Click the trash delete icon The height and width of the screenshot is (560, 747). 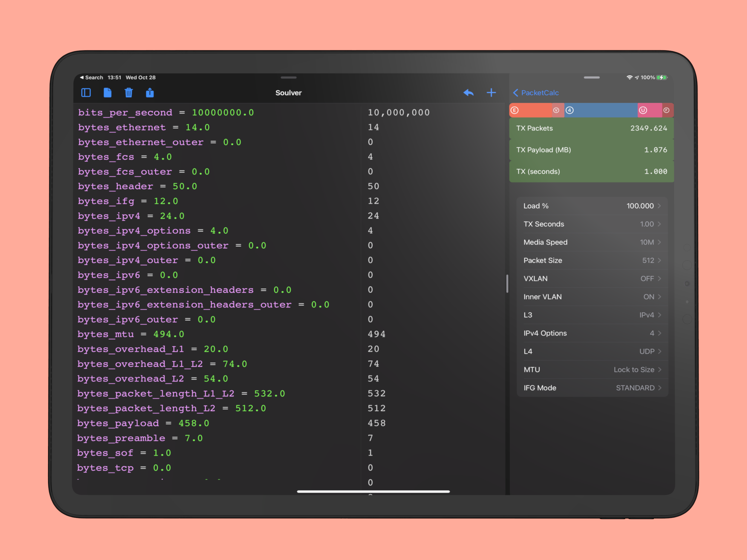click(x=129, y=93)
